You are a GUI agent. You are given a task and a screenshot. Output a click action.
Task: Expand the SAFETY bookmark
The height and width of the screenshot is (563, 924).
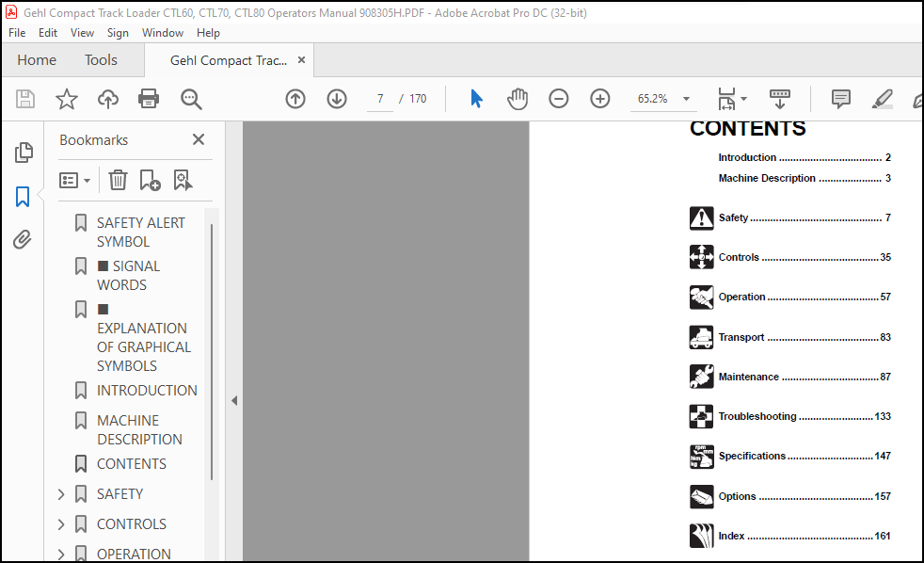61,494
